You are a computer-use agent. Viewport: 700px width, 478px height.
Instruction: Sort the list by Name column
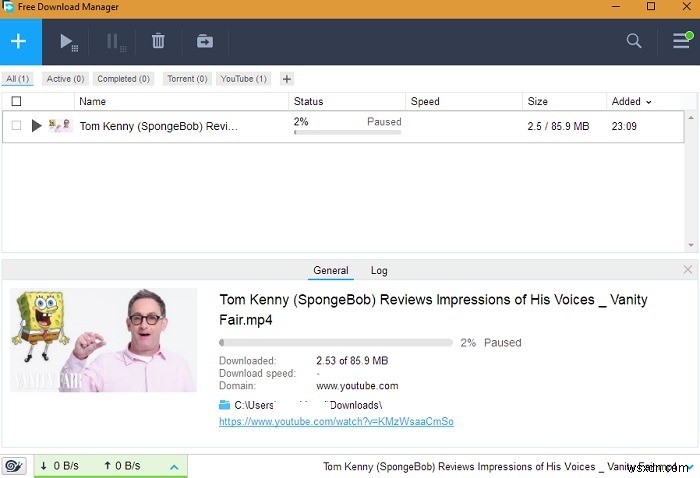coord(92,101)
